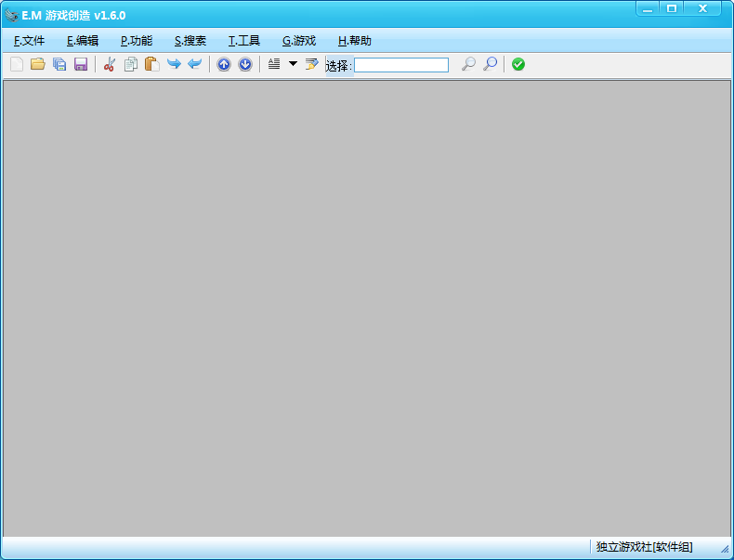This screenshot has width=734, height=560.
Task: Click the first magnifier search icon
Action: (x=468, y=64)
